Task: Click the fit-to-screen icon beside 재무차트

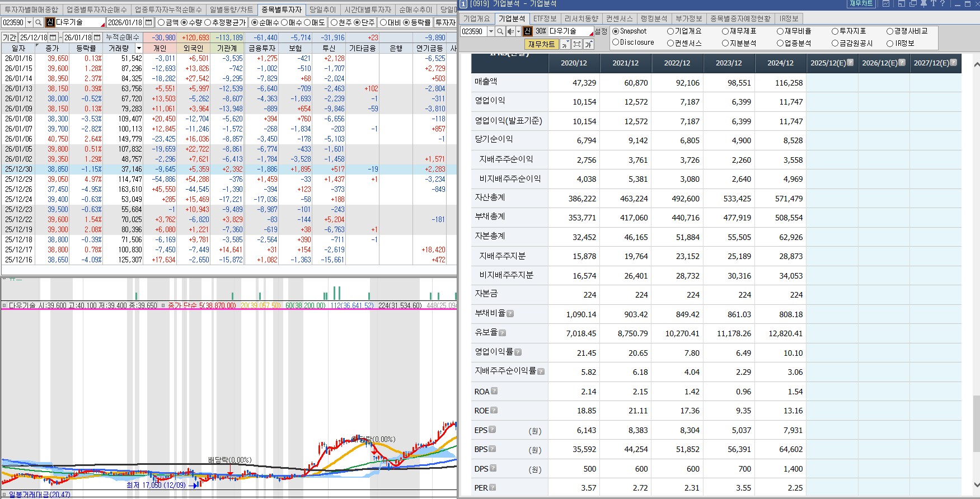Action: point(576,44)
